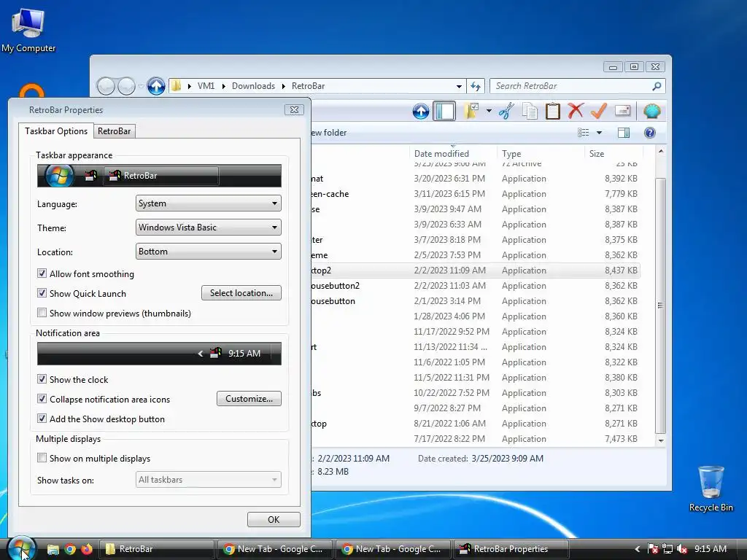Switch to first New Tab - Google Chrome taskbar button
The width and height of the screenshot is (747, 560).
275,549
